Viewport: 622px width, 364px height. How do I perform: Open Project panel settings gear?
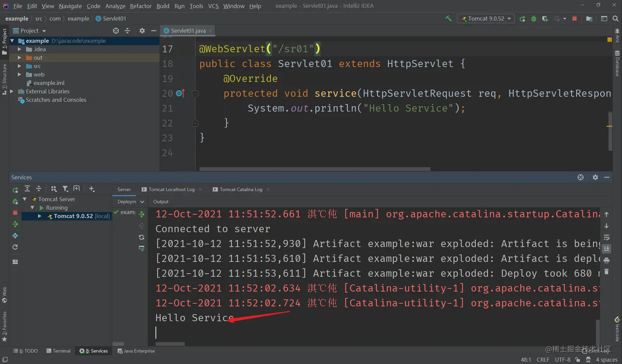[x=142, y=31]
